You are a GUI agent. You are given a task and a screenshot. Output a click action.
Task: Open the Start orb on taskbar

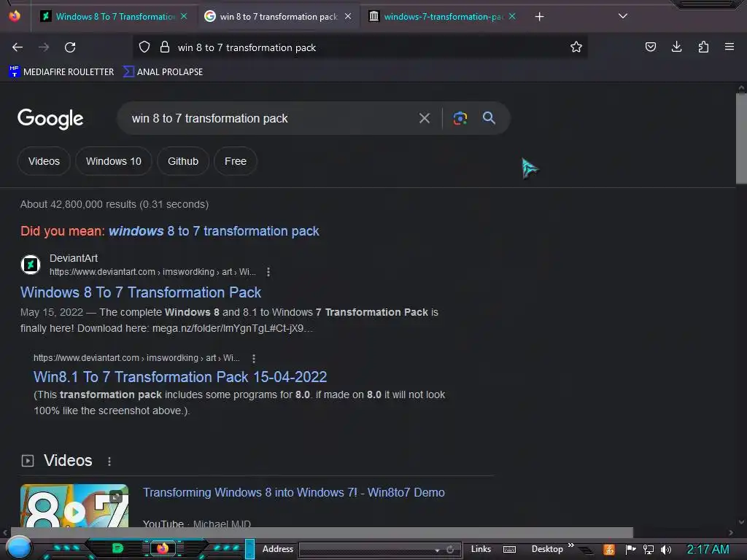point(18,548)
